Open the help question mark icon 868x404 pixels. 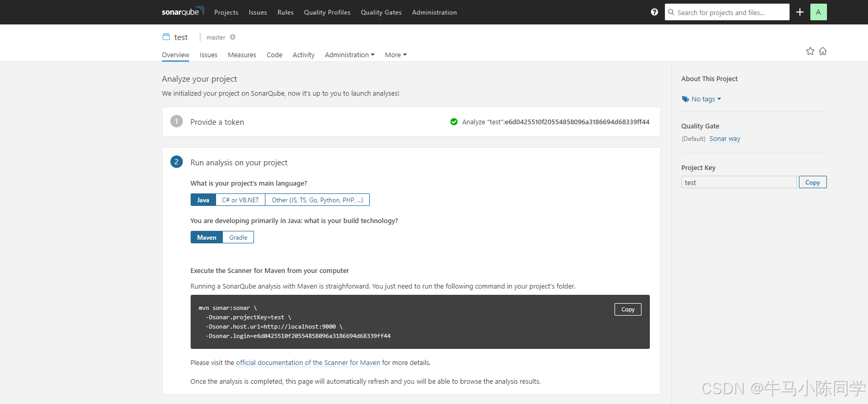(x=655, y=12)
